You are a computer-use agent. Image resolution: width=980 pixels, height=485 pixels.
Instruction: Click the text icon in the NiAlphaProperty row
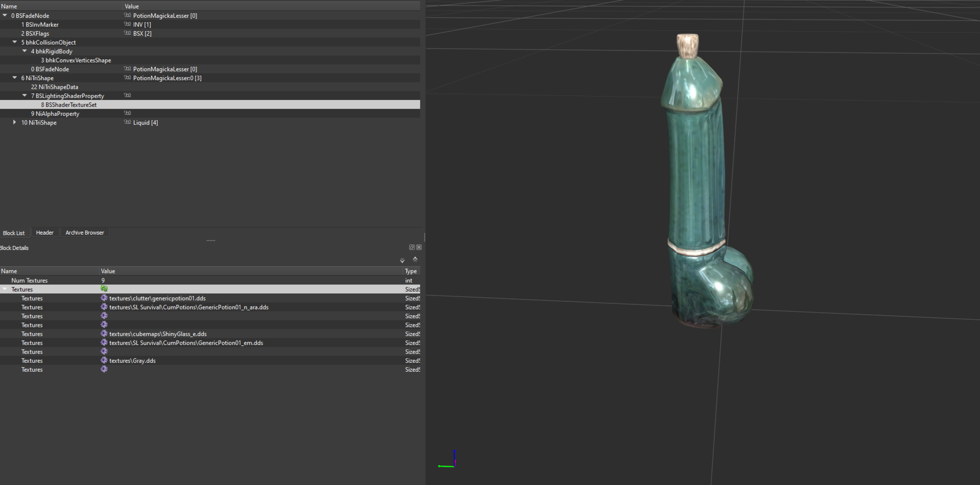click(128, 113)
